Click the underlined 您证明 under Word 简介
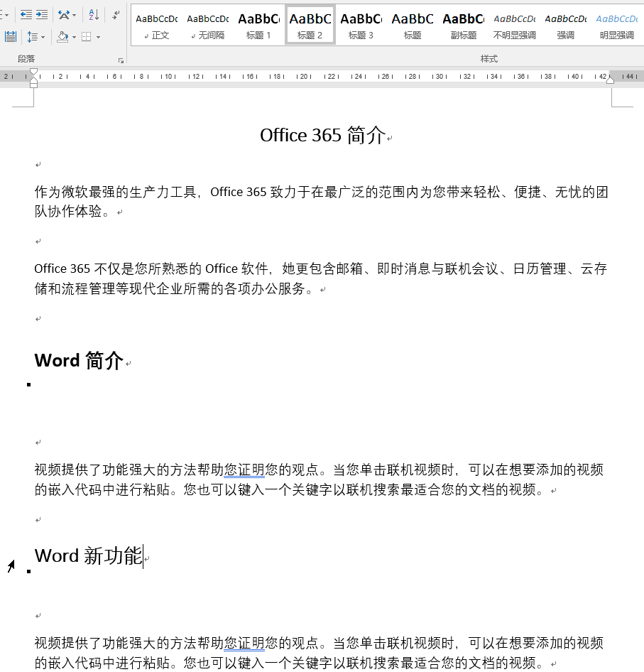Viewport: 644px width, 672px height. [x=244, y=470]
